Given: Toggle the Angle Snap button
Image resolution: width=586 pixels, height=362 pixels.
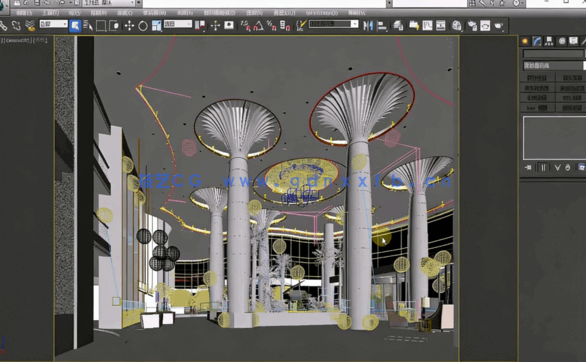Looking at the screenshot, I should coord(259,25).
